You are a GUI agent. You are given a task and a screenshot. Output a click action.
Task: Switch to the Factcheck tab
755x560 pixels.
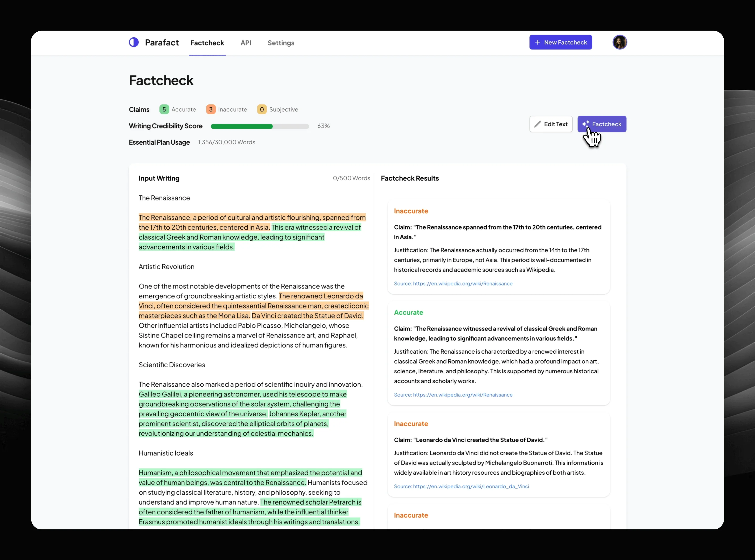(x=207, y=43)
